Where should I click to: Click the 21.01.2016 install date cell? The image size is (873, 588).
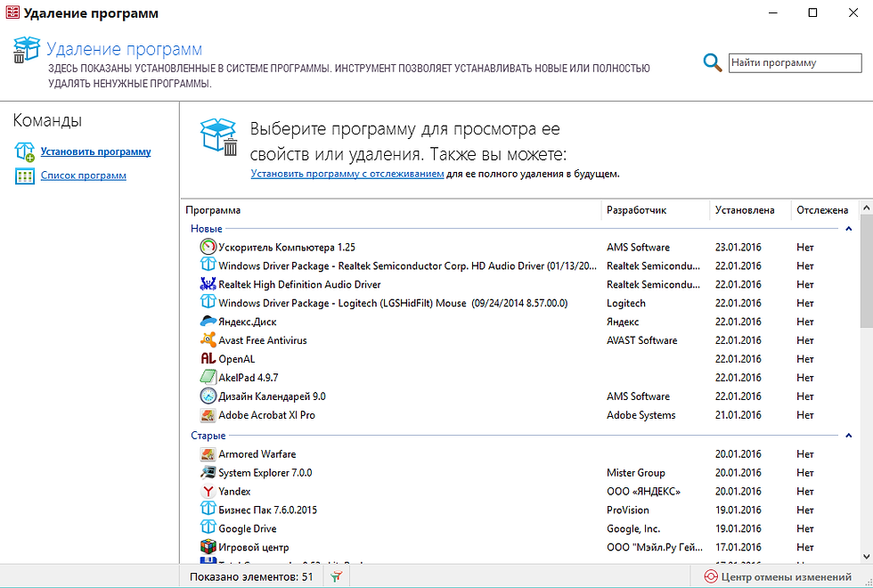click(738, 415)
